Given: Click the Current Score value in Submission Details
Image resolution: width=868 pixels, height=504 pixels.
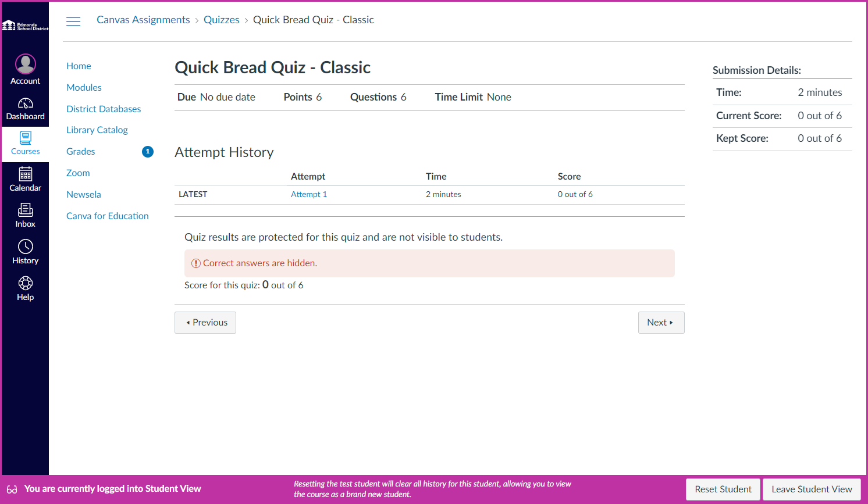Looking at the screenshot, I should (820, 116).
